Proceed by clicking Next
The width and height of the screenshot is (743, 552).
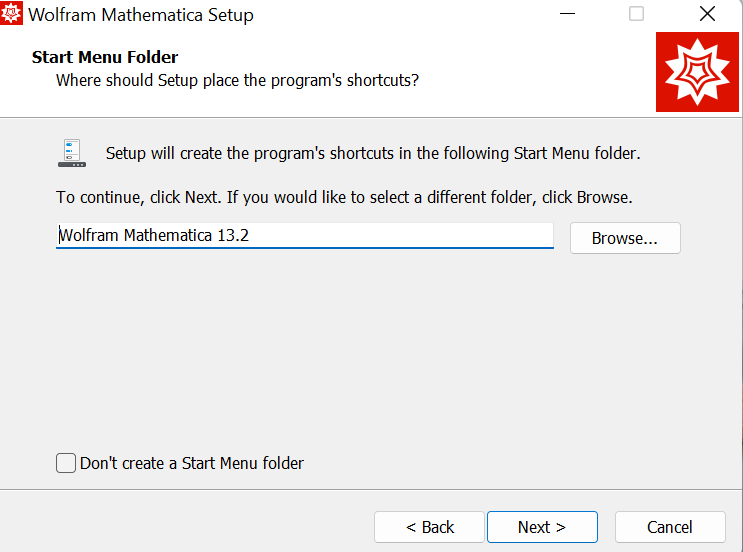542,527
